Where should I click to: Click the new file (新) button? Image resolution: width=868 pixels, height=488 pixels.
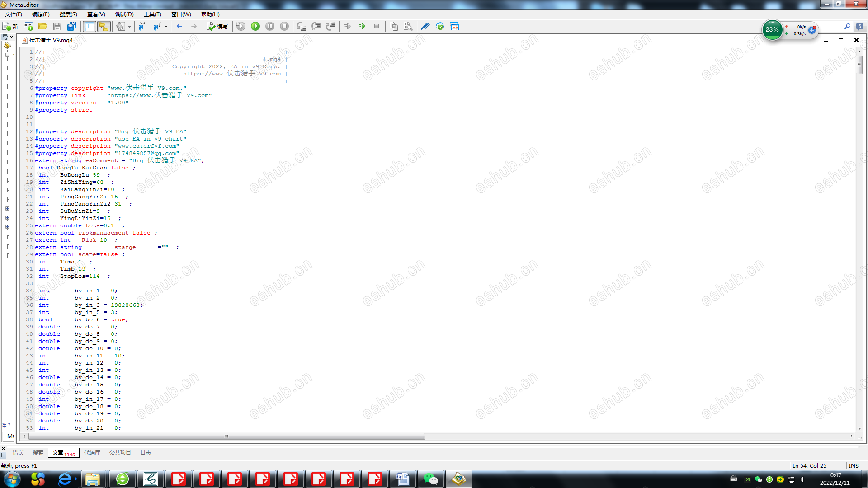point(10,26)
